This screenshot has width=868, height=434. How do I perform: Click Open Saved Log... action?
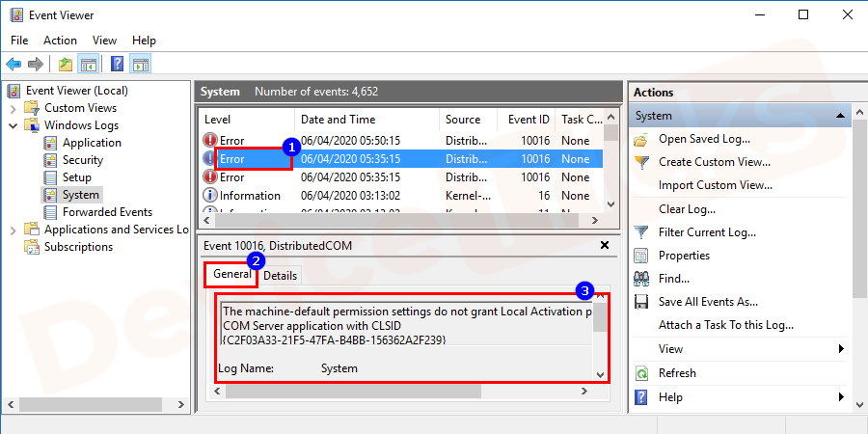point(704,139)
